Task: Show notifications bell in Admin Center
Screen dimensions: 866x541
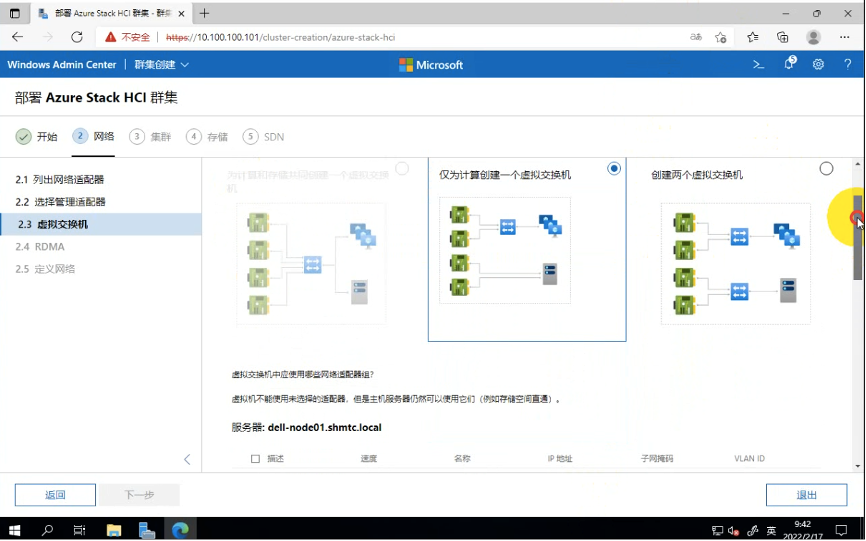Action: [x=789, y=63]
